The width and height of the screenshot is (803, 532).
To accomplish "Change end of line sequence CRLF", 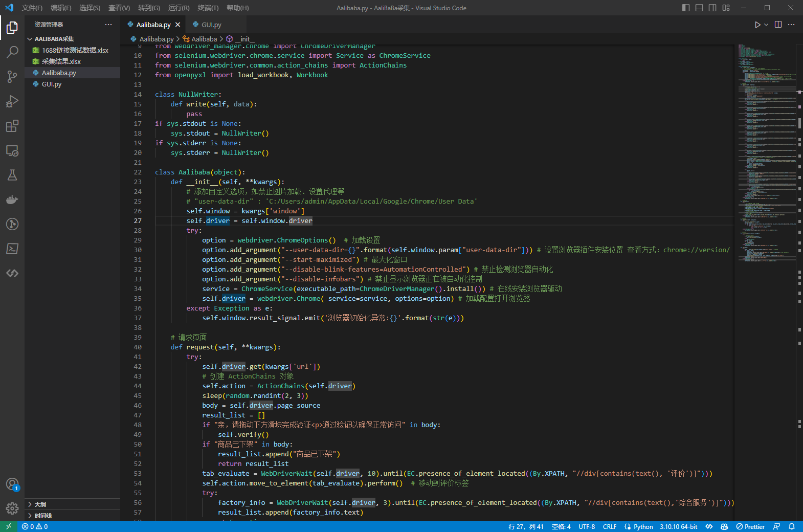I will (610, 526).
